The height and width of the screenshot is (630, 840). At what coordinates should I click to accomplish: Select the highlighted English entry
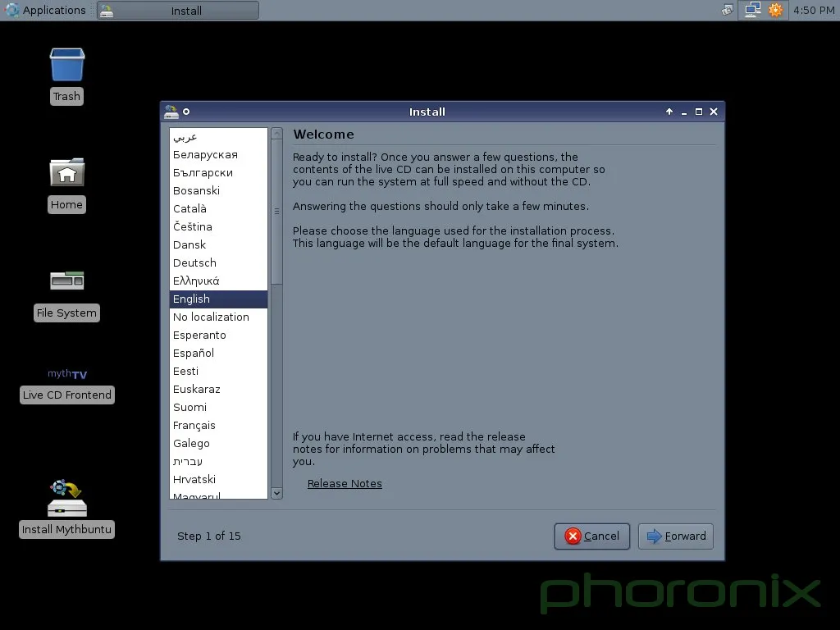(x=218, y=299)
